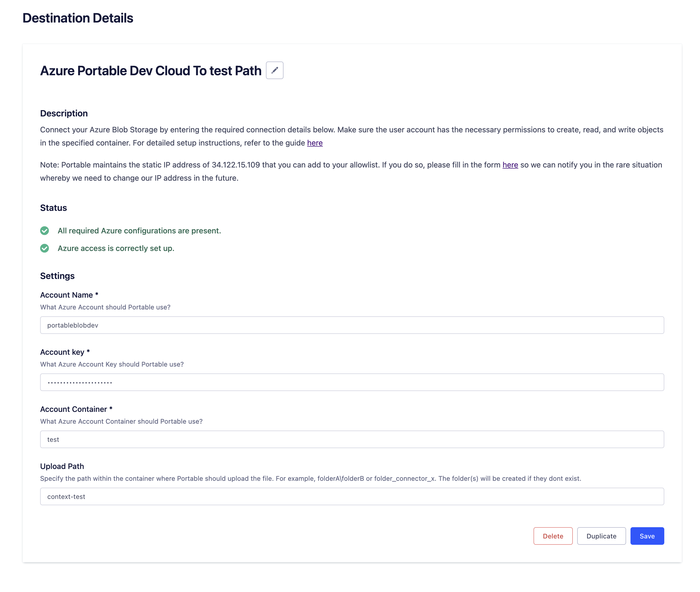Rename destination using the pencil edit icon

pos(275,70)
